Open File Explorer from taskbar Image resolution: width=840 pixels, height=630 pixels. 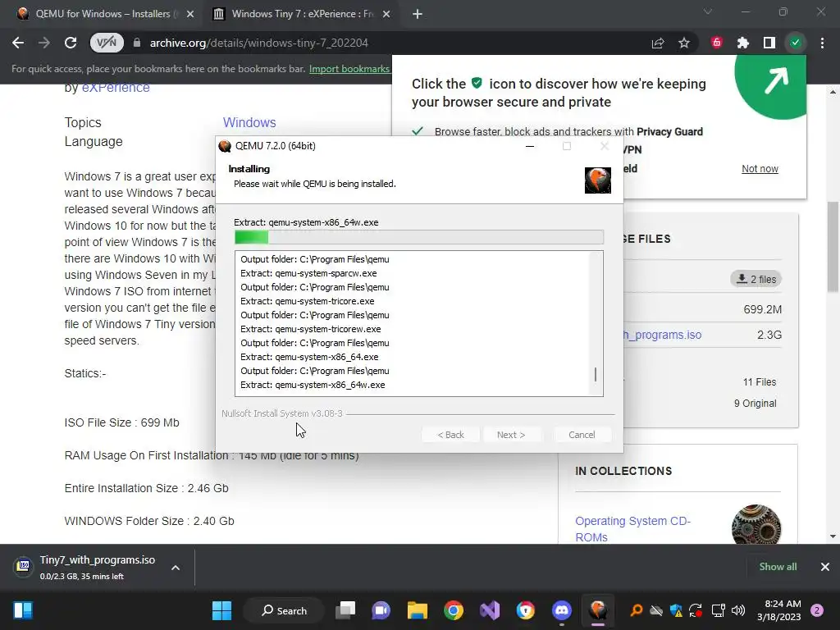417,610
